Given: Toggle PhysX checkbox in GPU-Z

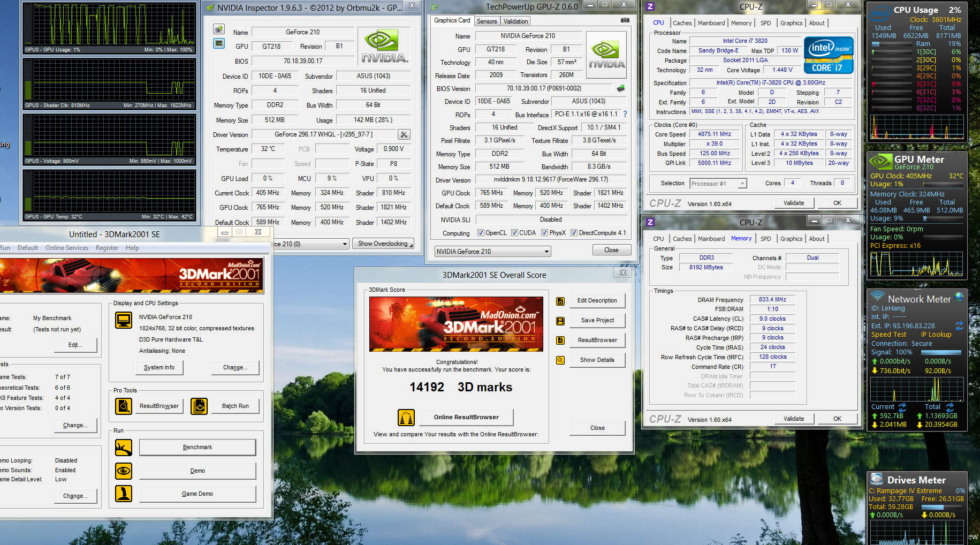Looking at the screenshot, I should [x=544, y=233].
